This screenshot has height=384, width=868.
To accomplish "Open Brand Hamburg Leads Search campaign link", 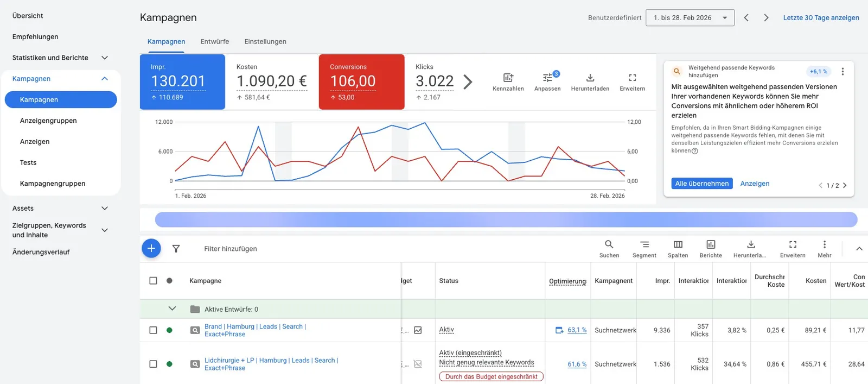I will [255, 330].
